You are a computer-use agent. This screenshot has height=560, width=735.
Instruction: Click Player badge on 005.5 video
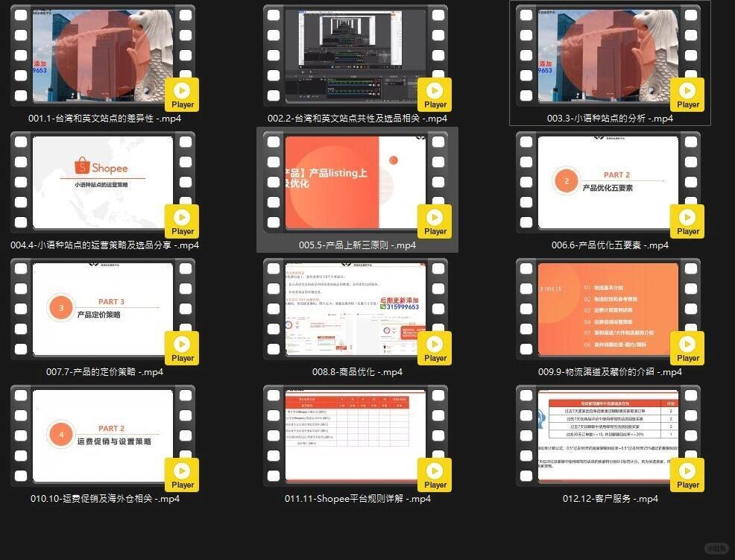435,221
